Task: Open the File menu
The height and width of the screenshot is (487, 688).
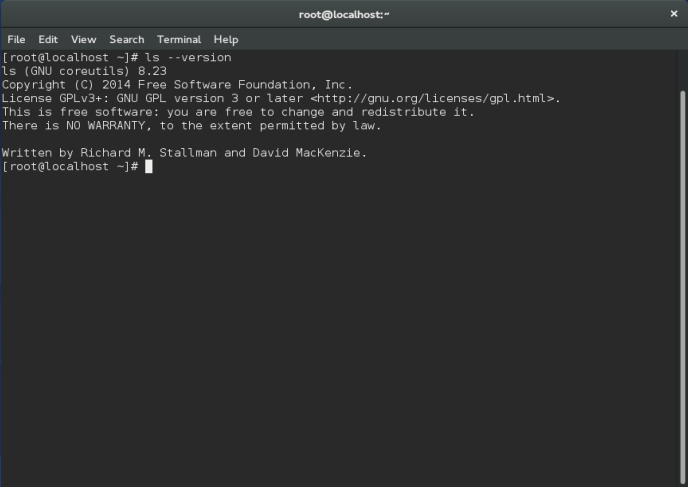Action: pos(16,39)
